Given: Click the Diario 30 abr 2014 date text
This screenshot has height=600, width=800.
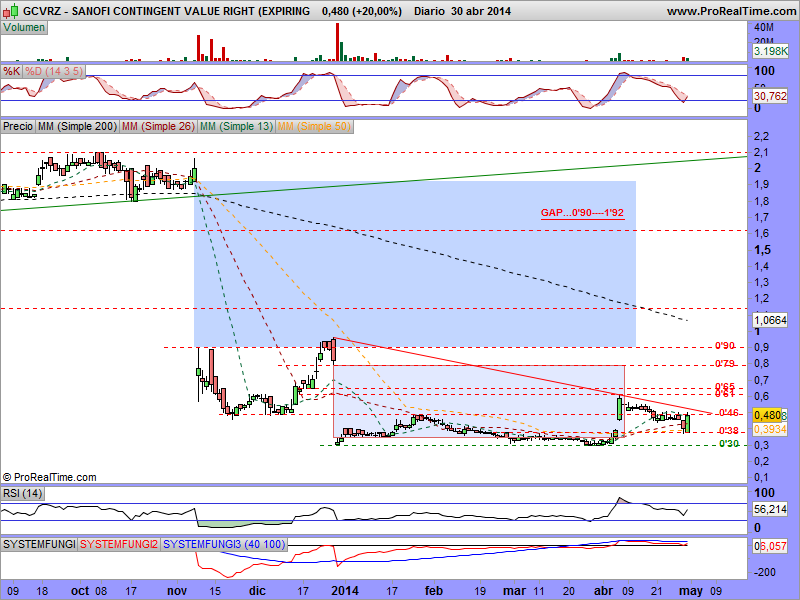Looking at the screenshot, I should click(462, 11).
